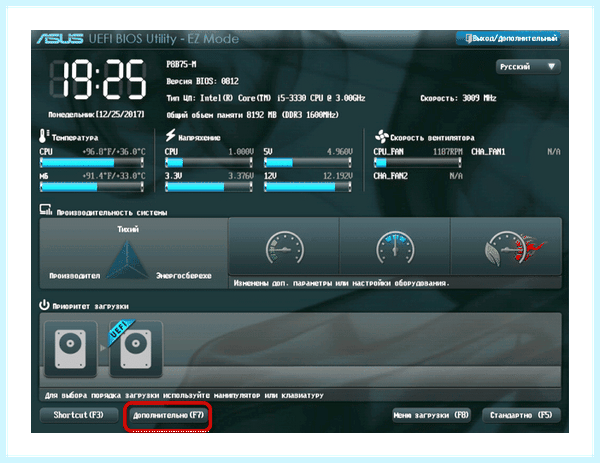This screenshot has height=463, width=600.
Task: Click the 1187RPM CPU fan value
Action: (x=448, y=152)
